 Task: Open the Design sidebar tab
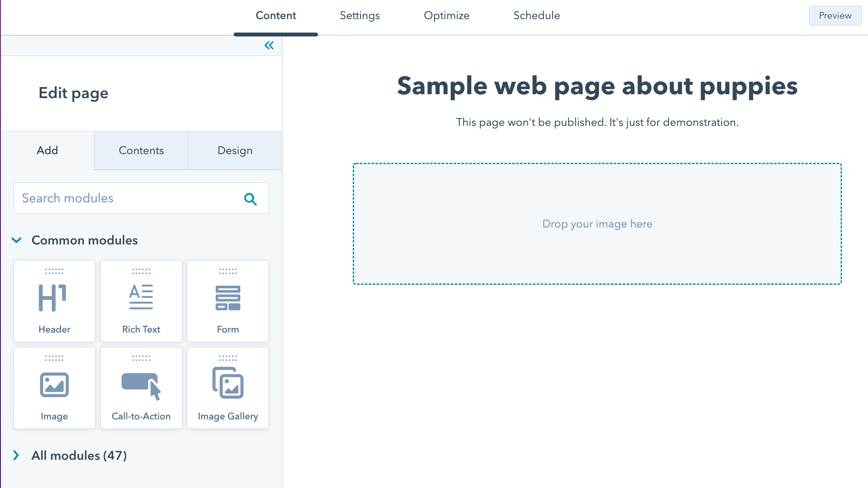(235, 151)
